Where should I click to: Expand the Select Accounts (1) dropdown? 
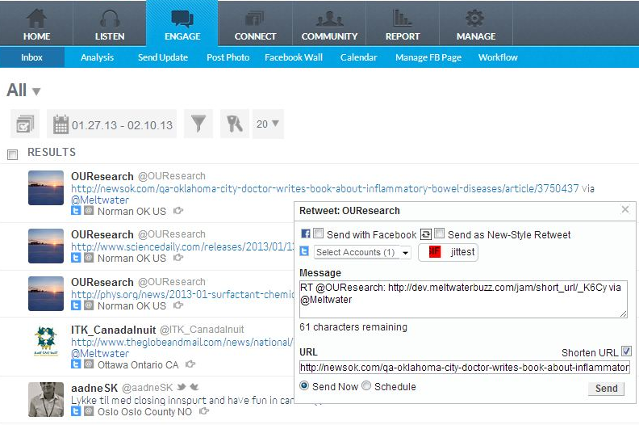click(x=362, y=252)
